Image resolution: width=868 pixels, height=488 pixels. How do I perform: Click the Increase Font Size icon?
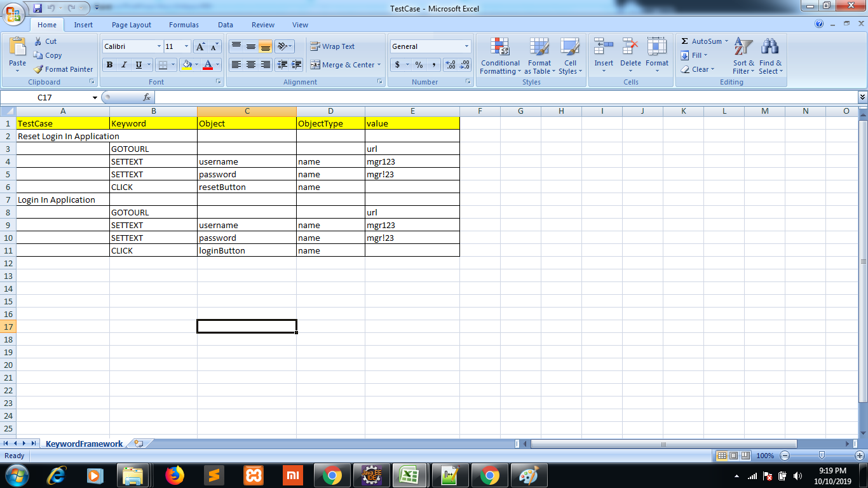pyautogui.click(x=199, y=46)
